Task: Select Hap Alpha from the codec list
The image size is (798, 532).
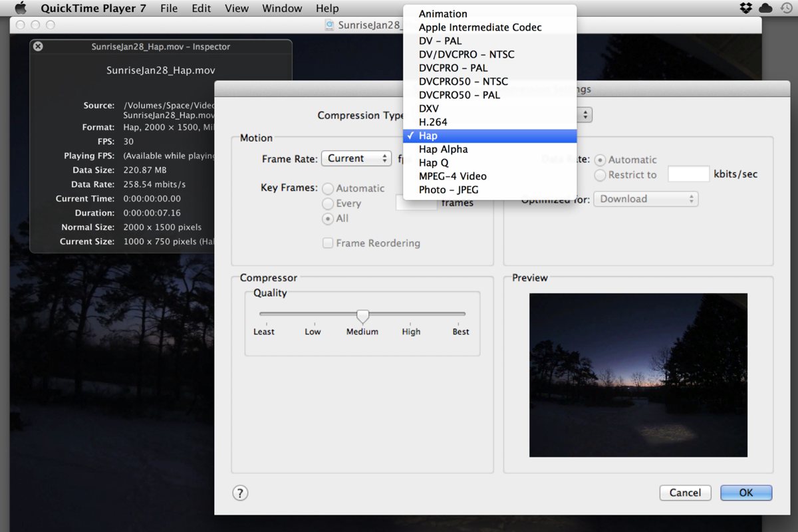Action: click(443, 149)
